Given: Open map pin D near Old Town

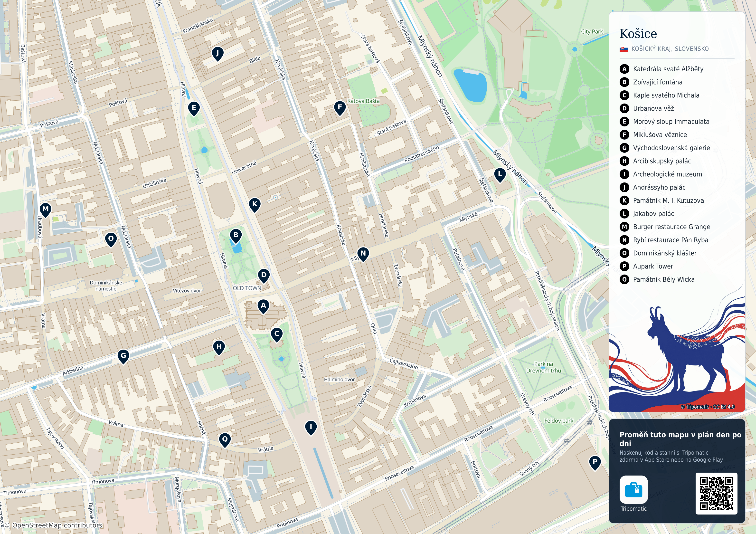Looking at the screenshot, I should (264, 276).
